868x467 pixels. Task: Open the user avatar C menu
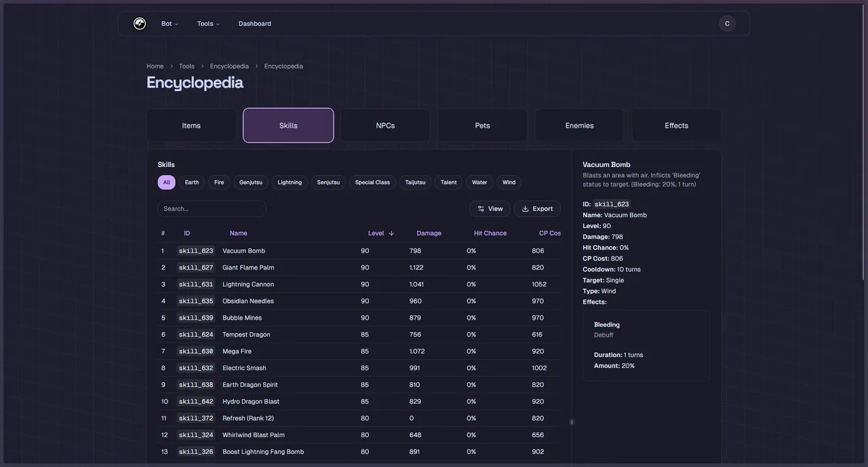(x=727, y=24)
